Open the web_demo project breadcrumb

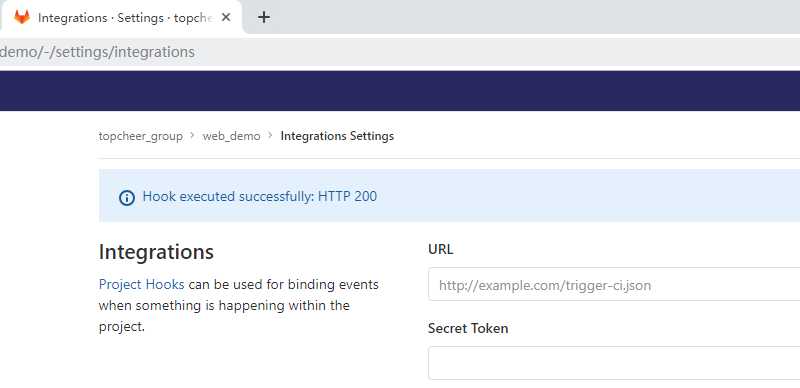tap(231, 136)
